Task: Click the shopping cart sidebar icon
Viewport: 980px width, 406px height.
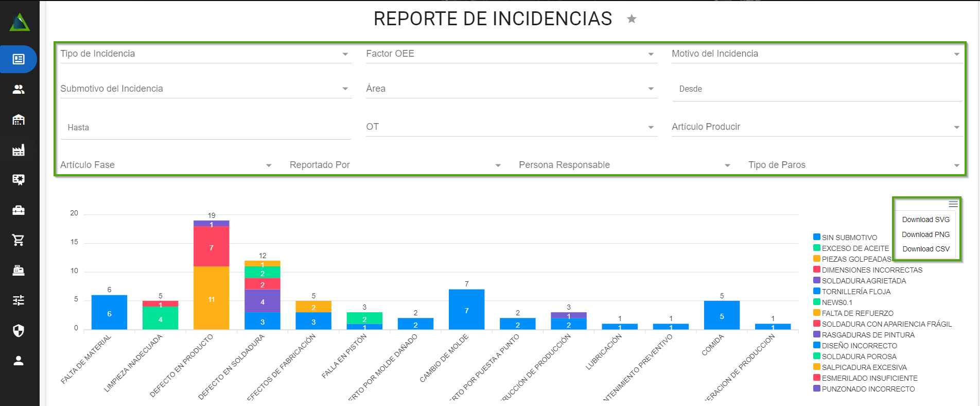Action: click(x=19, y=240)
